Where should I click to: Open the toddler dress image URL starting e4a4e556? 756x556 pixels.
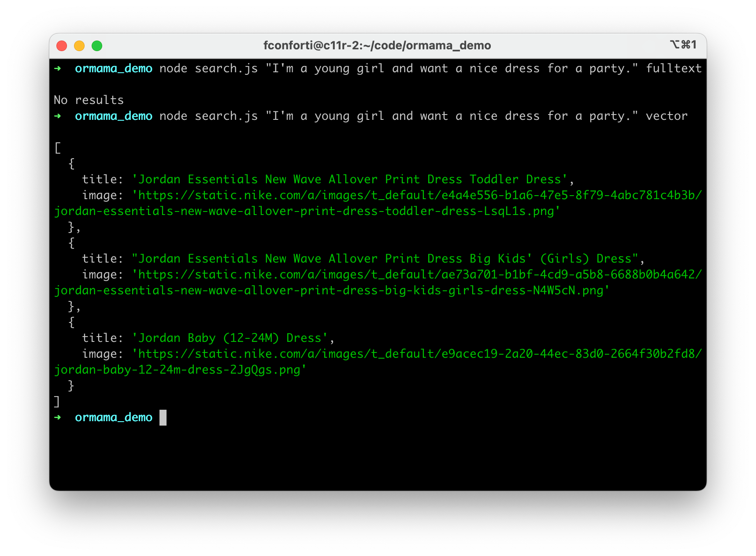(x=417, y=195)
